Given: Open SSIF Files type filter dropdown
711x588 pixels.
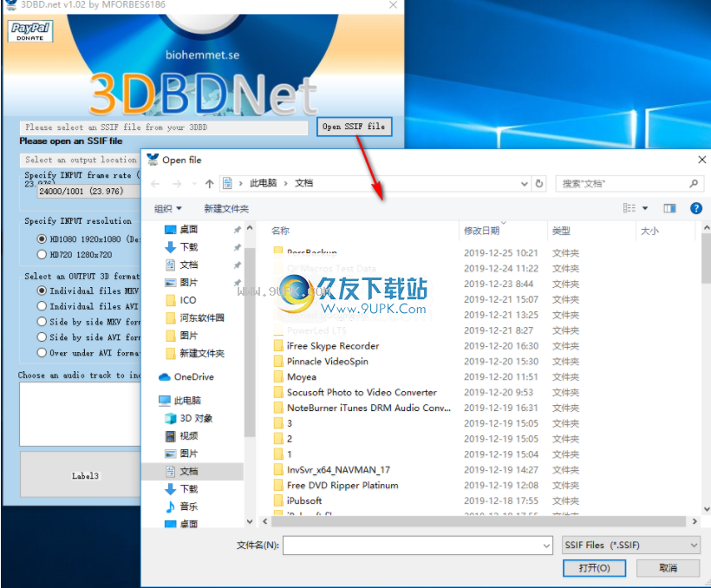Looking at the screenshot, I should (630, 546).
